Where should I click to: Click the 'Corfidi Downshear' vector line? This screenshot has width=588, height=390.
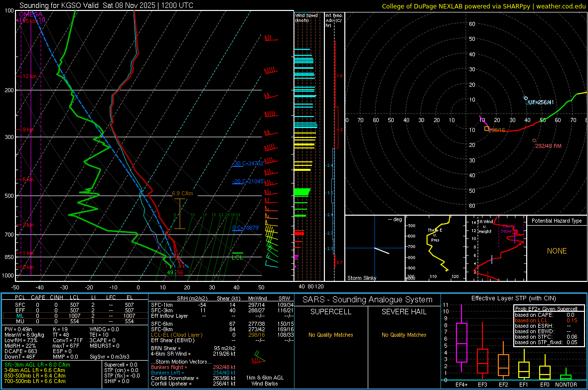point(193,378)
